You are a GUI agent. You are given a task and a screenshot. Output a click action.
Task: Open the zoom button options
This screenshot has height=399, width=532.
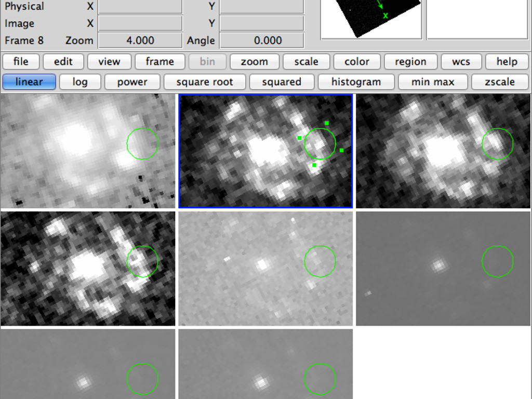pyautogui.click(x=255, y=62)
